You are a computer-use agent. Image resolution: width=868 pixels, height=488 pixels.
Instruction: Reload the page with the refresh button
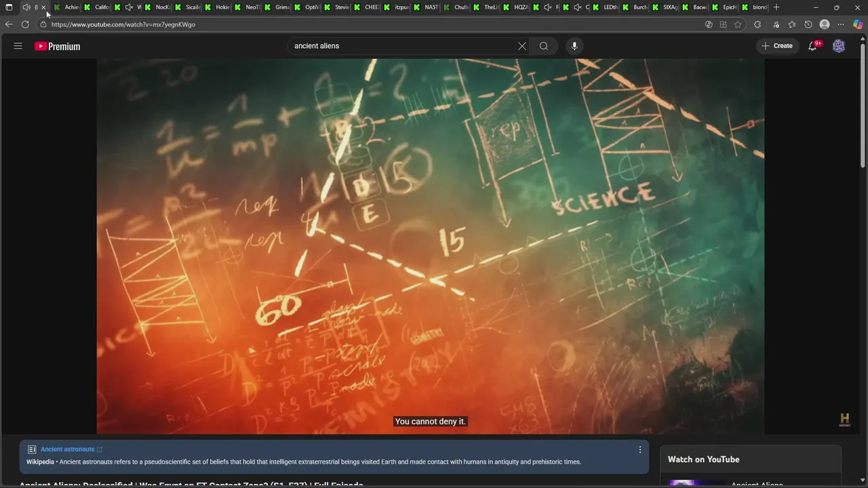(x=25, y=24)
